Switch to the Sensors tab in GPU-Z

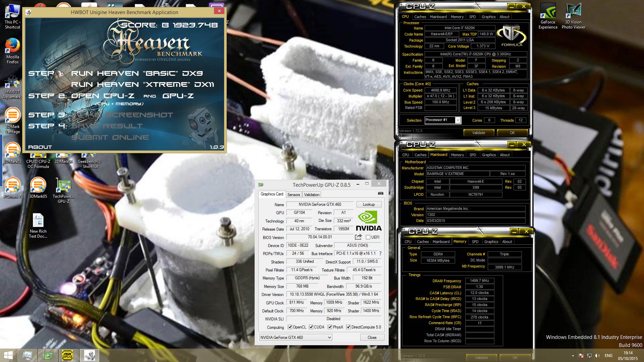[x=293, y=194]
